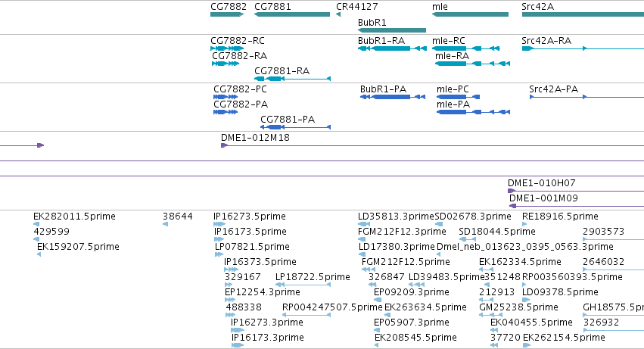Select the Src42A-PA protein feature

[x=587, y=97]
